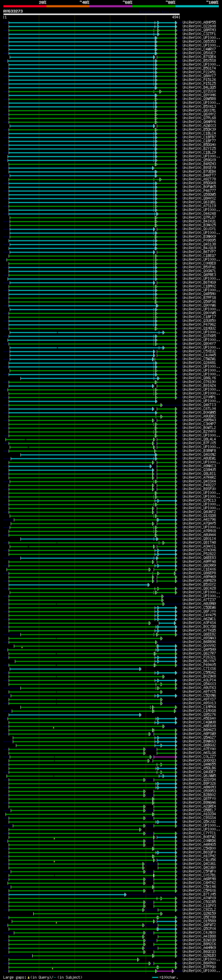The height and width of the screenshot is (980, 222).
Task: Open hit UniRef100_Q8MTM3
Action: [x=199, y=30]
